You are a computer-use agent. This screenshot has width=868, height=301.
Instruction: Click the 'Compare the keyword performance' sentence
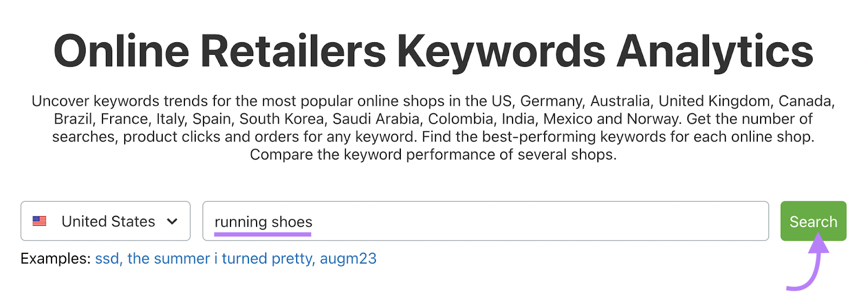point(433,155)
